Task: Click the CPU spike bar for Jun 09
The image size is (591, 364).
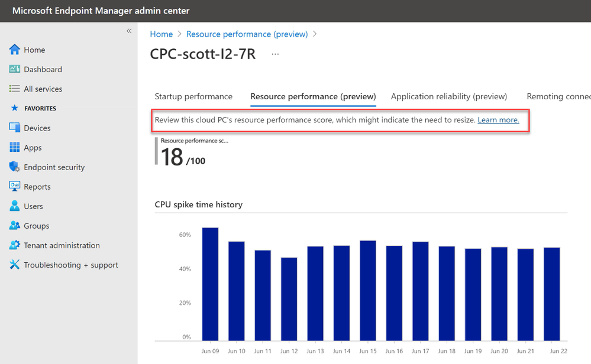Action: tap(210, 284)
